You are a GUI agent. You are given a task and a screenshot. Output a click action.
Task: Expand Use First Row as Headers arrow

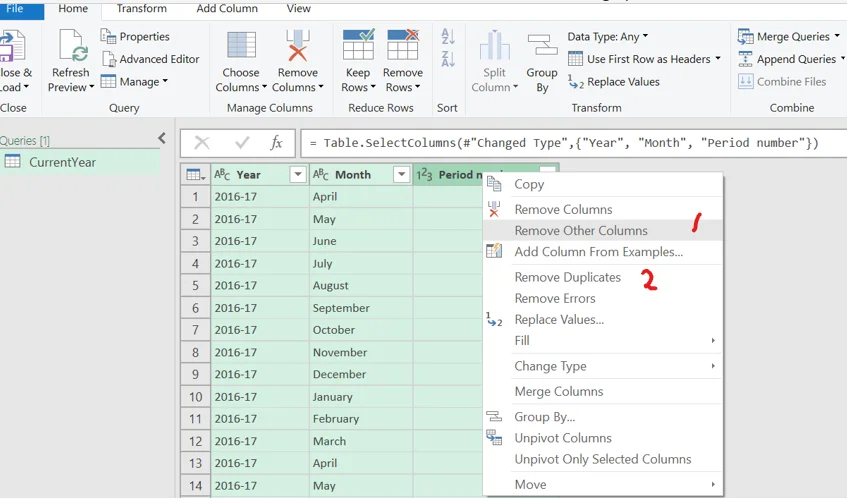point(718,58)
